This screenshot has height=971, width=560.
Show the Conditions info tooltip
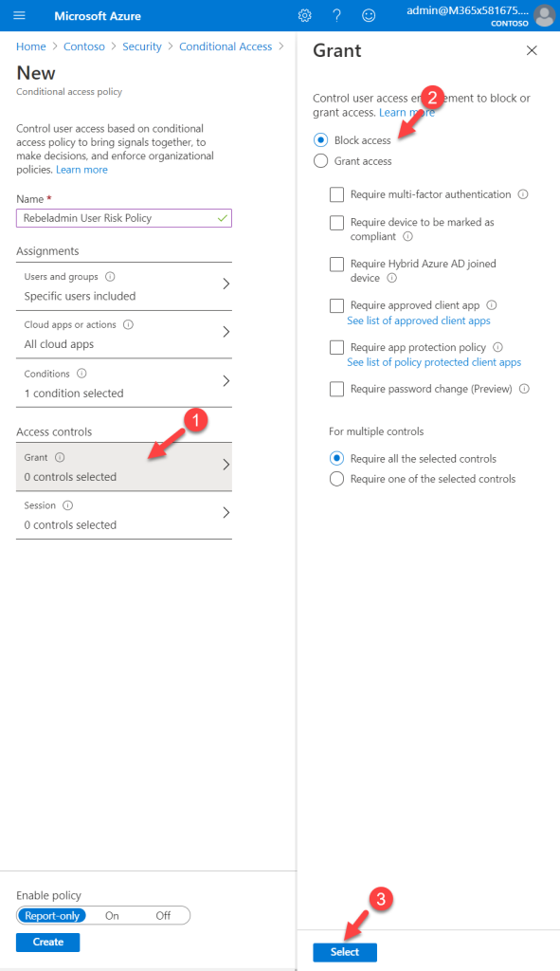click(x=79, y=373)
